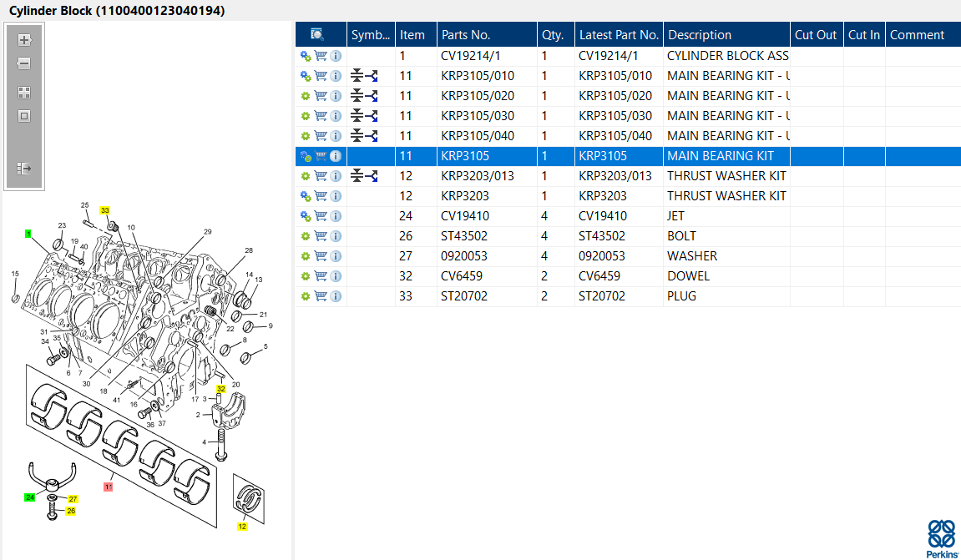Image resolution: width=961 pixels, height=560 pixels.
Task: Zoom in on the diagram with plus icon
Action: tap(24, 40)
